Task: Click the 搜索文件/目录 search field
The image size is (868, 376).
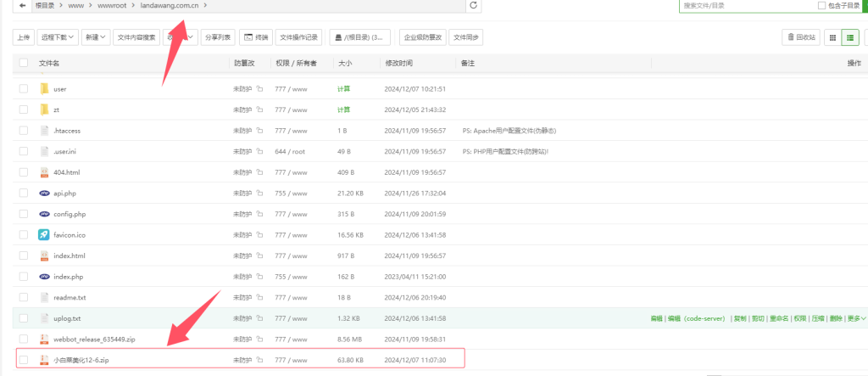Action: (x=748, y=6)
